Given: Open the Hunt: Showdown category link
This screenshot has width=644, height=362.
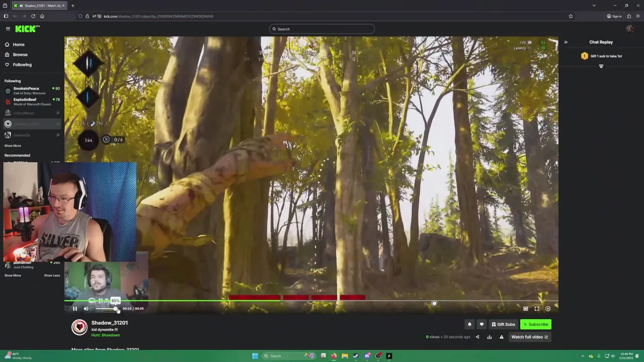Looking at the screenshot, I should click(x=106, y=335).
